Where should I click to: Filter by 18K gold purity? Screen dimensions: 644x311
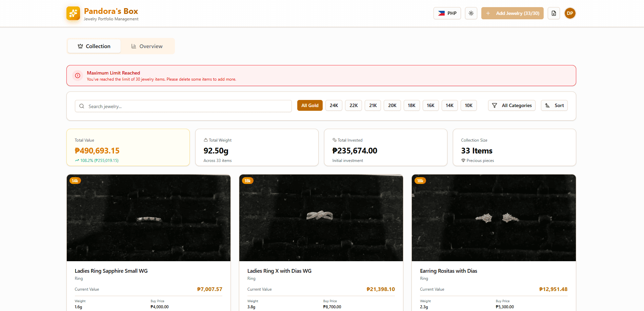[411, 105]
